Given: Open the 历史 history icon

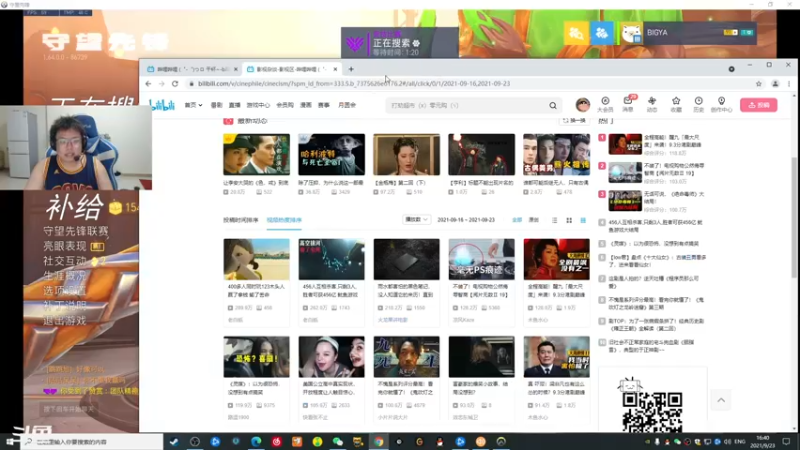Looking at the screenshot, I should [x=698, y=104].
